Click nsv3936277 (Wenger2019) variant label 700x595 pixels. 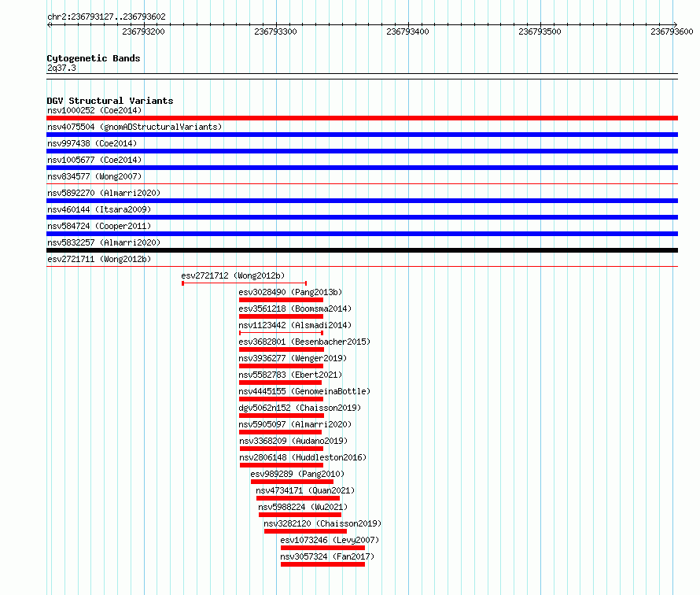[x=293, y=358]
